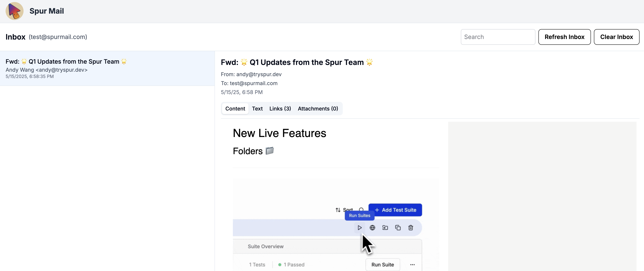Screen dimensions: 644x271
Task: Click the Run Suites tooltip label
Action: pos(359,215)
